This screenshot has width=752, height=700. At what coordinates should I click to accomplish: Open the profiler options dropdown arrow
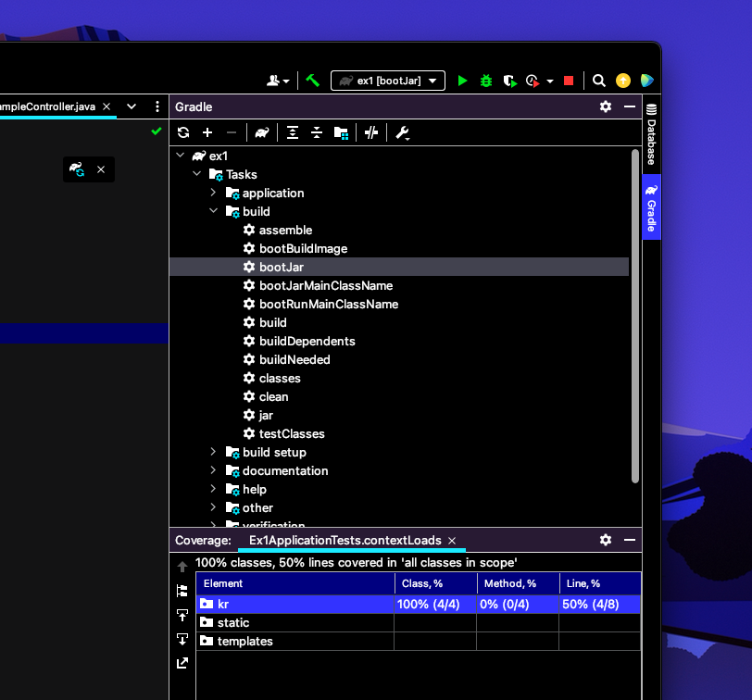coord(549,81)
